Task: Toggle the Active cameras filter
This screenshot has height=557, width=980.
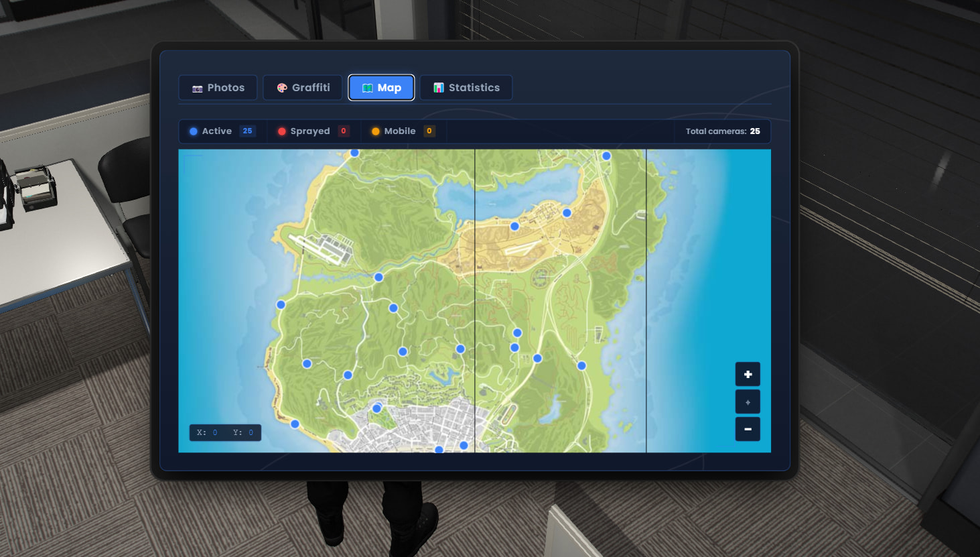Action: 222,131
